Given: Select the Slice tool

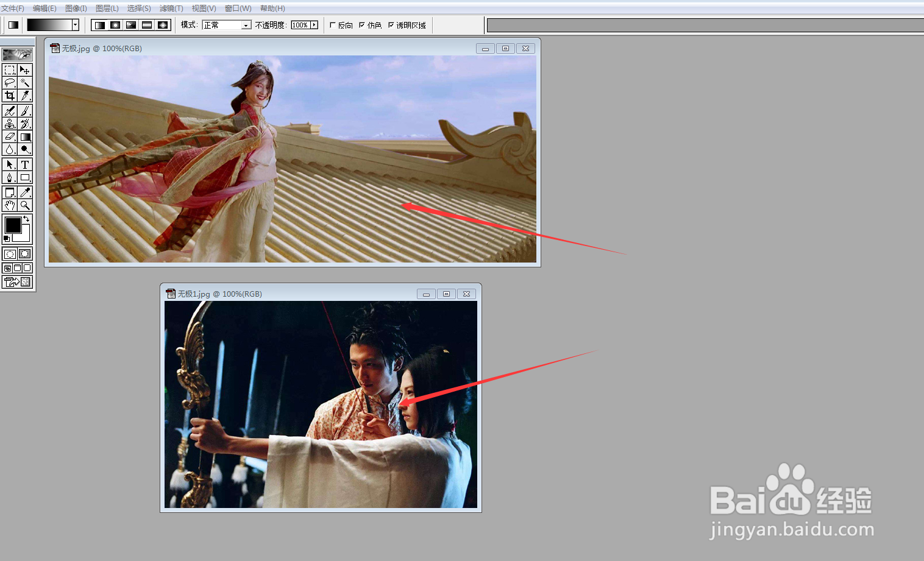Looking at the screenshot, I should tap(25, 96).
